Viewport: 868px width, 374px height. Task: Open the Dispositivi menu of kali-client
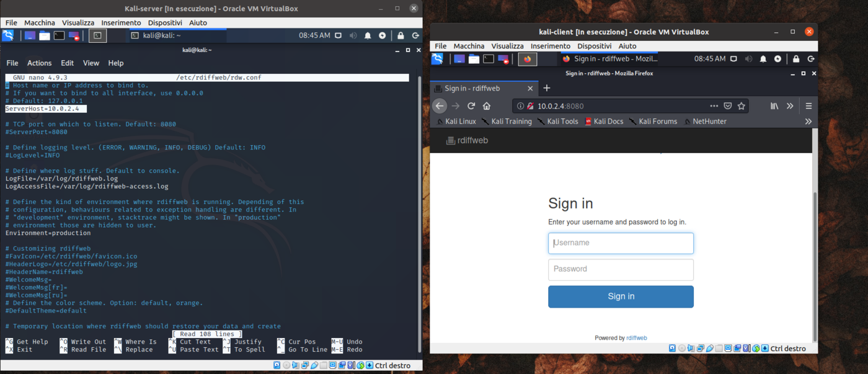pyautogui.click(x=594, y=45)
